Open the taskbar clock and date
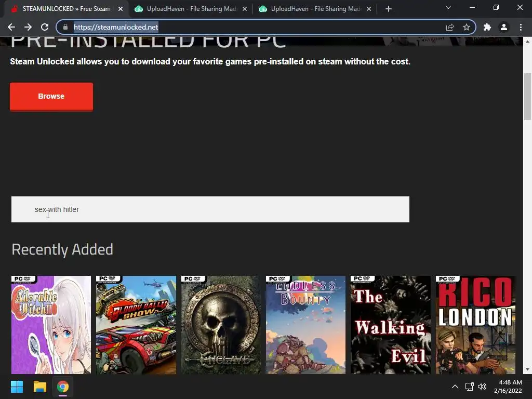This screenshot has width=532, height=399. [x=508, y=387]
